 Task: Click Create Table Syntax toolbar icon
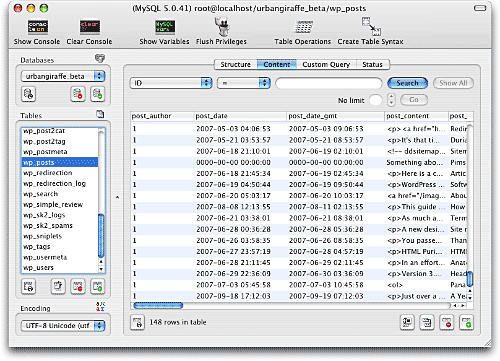coord(371,27)
